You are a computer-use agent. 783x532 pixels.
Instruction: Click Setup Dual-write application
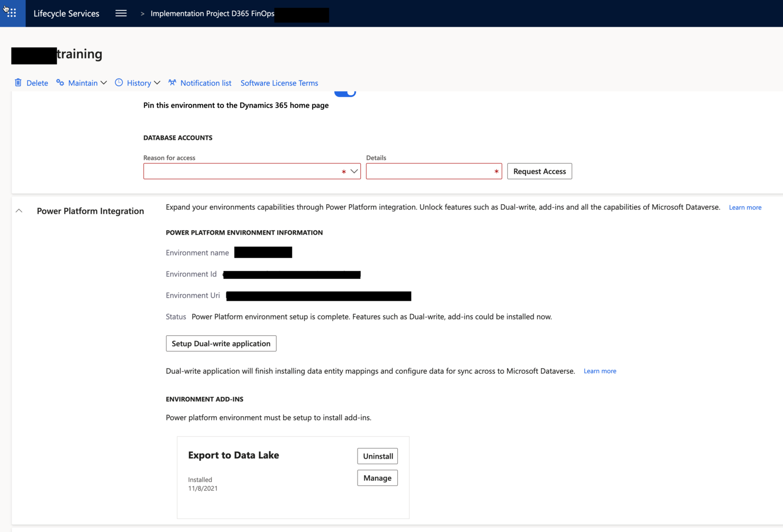[220, 343]
